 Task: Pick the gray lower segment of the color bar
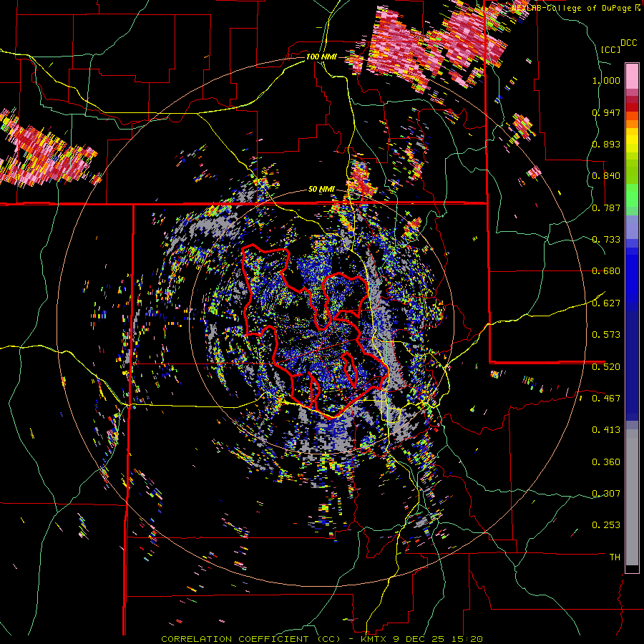(x=632, y=497)
